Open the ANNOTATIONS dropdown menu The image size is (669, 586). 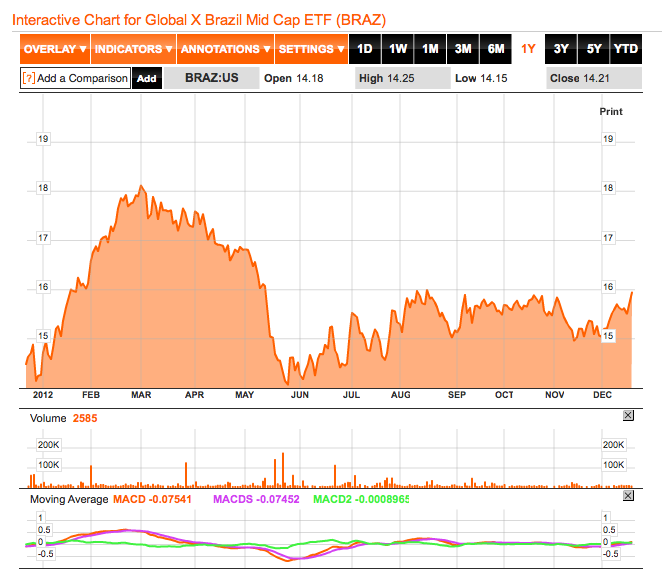pos(225,49)
